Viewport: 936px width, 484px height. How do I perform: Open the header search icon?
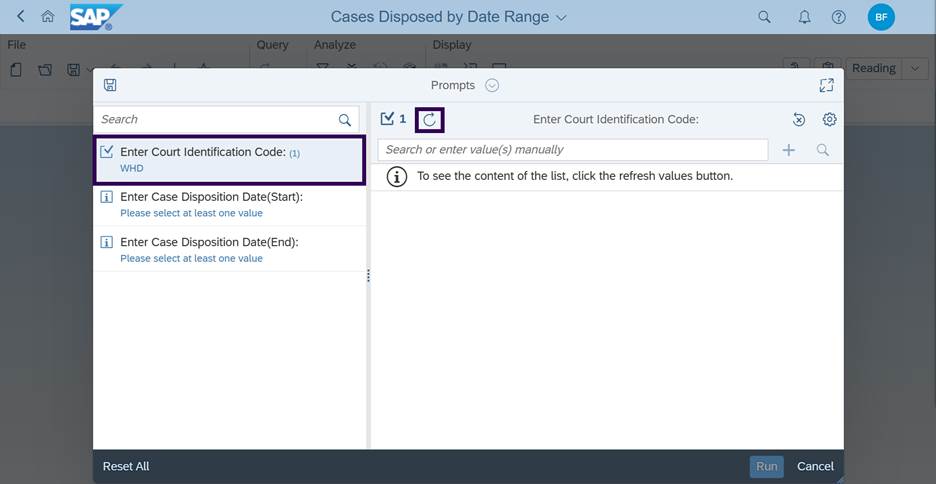764,17
